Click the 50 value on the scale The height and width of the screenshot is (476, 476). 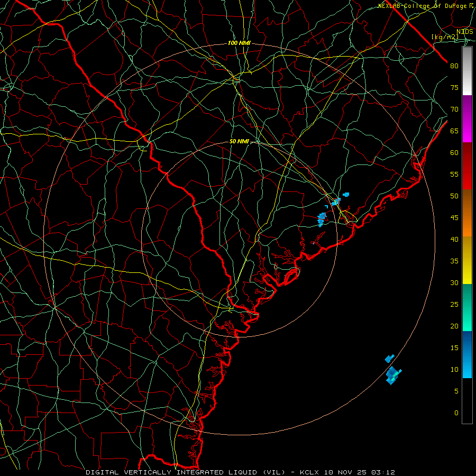[x=454, y=196]
